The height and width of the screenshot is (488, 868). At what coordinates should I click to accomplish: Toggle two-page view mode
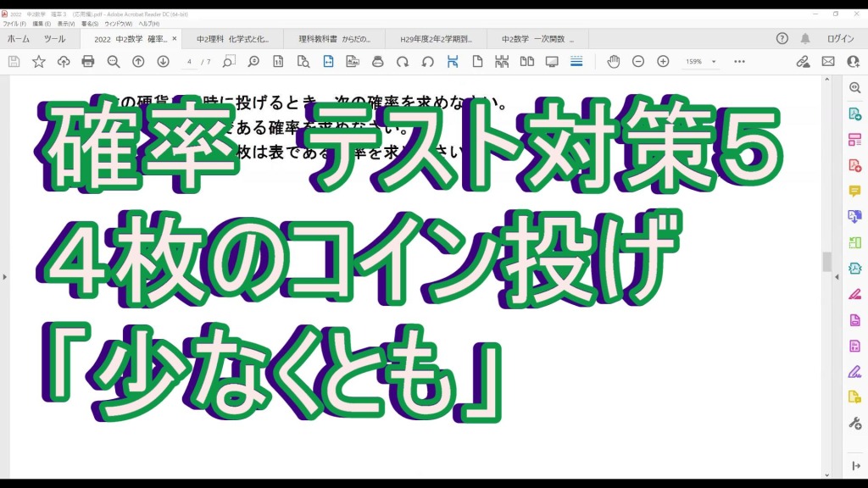pyautogui.click(x=527, y=62)
